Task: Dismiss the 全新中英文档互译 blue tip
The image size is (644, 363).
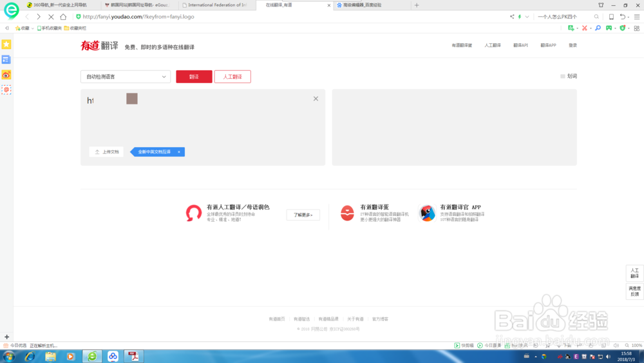Action: 179,152
